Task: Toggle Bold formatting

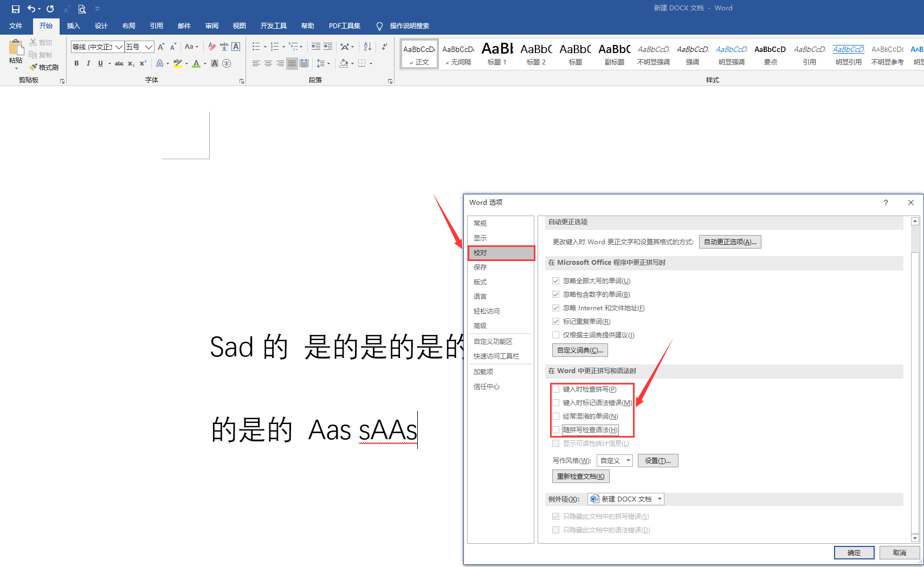Action: tap(76, 63)
